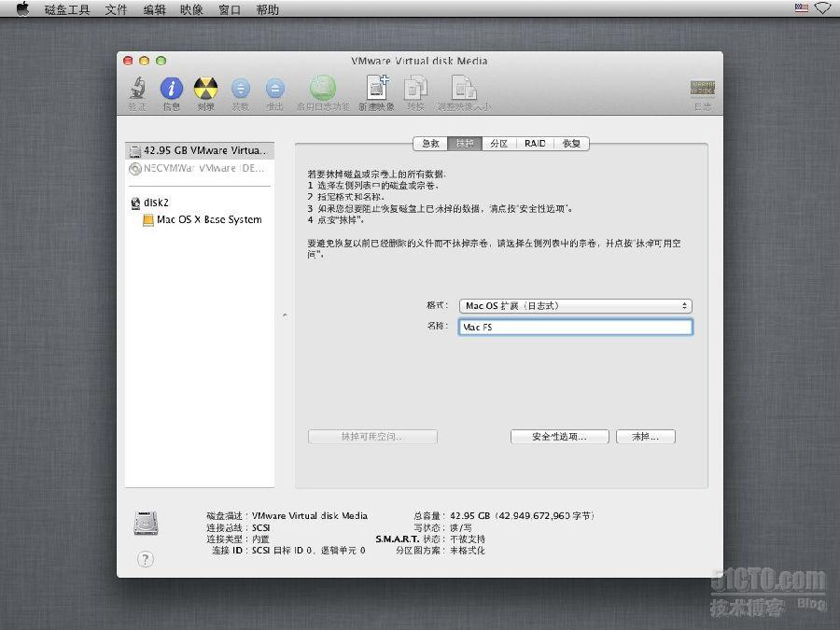The image size is (840, 630).
Task: Click the Erase (抹掉…) button
Action: [x=646, y=437]
